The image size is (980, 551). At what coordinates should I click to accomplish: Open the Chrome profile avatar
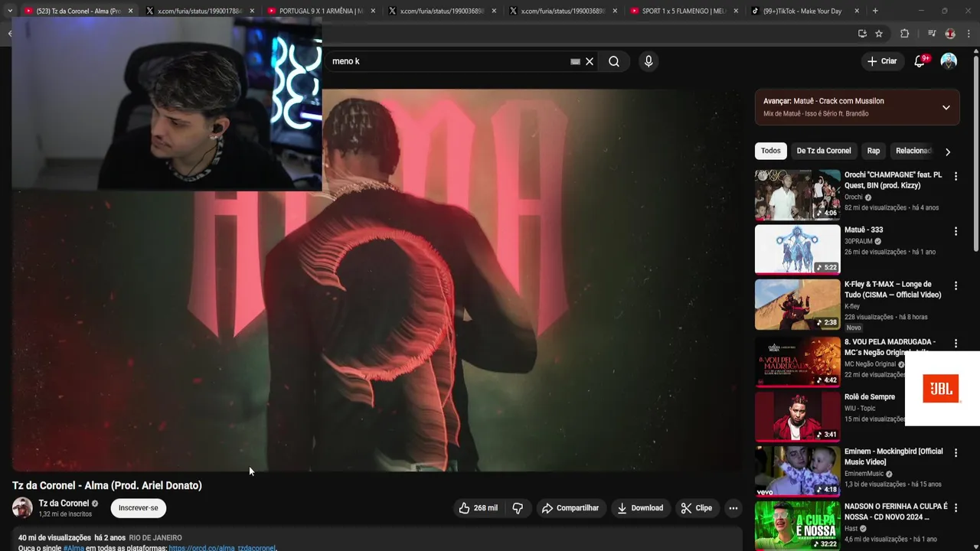tap(950, 34)
